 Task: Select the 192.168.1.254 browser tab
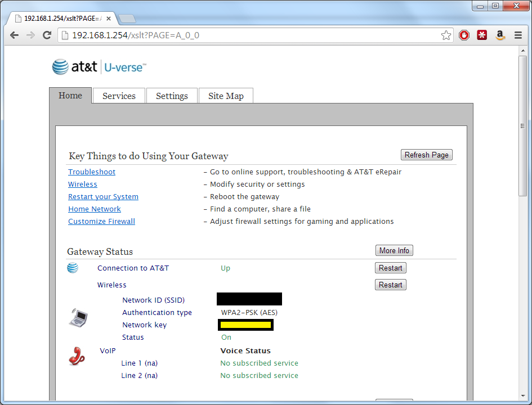pyautogui.click(x=62, y=19)
